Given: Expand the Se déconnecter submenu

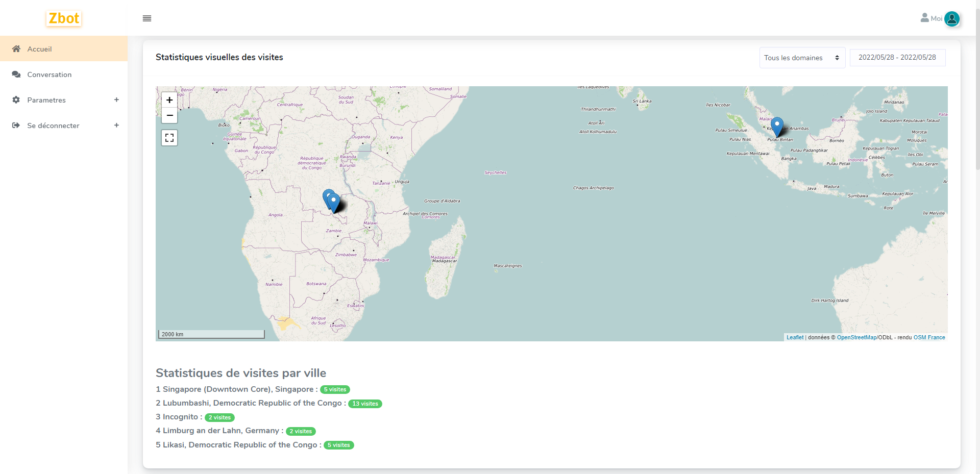Looking at the screenshot, I should [116, 126].
